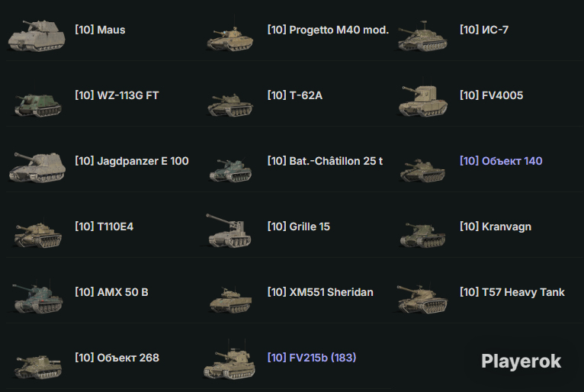The height and width of the screenshot is (392, 584).
Task: Click the XM551 Sheridan tank icon
Action: (230, 300)
